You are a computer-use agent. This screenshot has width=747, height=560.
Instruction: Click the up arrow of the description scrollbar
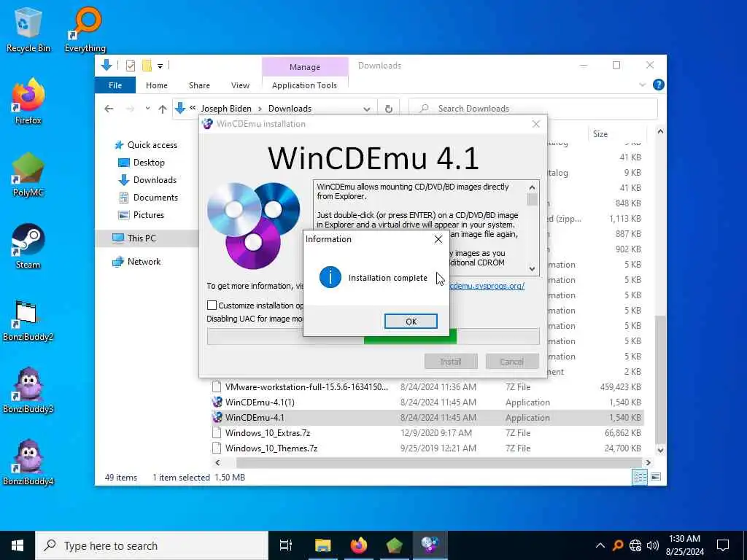pos(532,187)
